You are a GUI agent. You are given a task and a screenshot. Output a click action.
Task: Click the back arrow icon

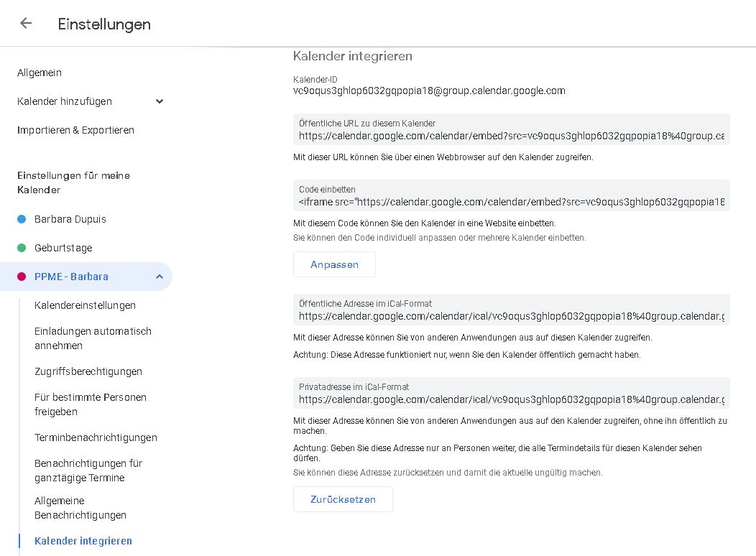pyautogui.click(x=26, y=23)
